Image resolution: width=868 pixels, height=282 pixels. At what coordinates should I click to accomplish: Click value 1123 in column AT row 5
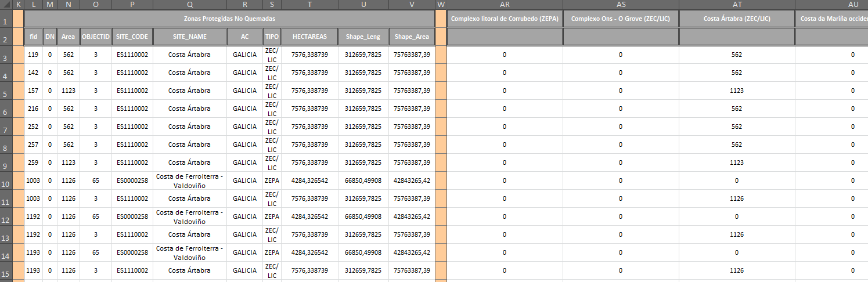coord(736,91)
